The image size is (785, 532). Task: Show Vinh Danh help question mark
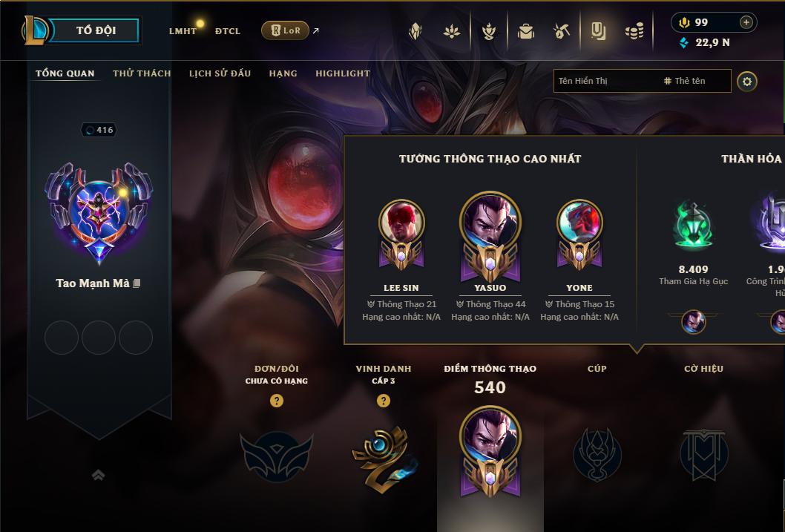click(x=384, y=401)
